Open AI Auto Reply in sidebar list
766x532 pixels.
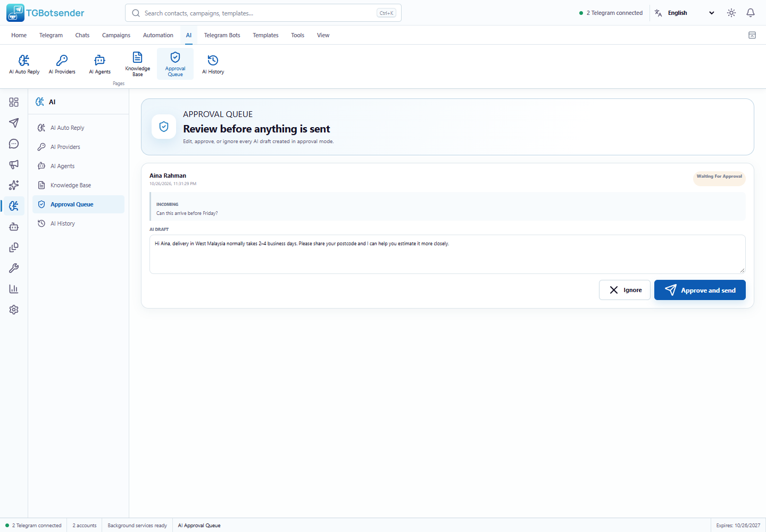click(x=78, y=128)
